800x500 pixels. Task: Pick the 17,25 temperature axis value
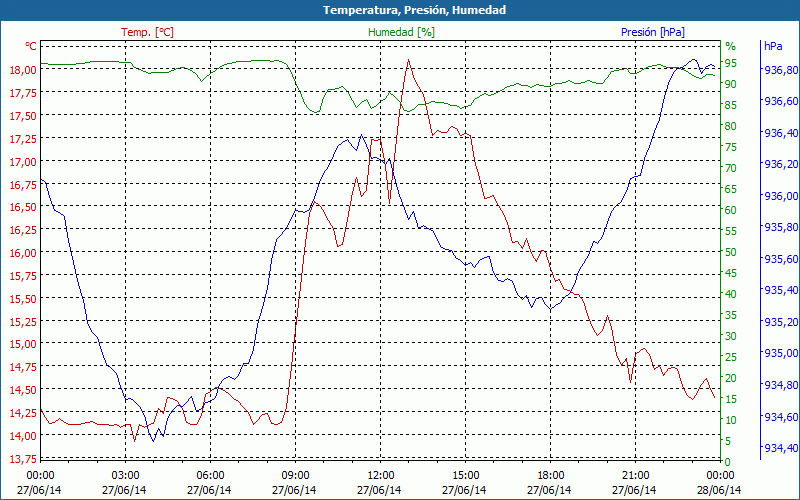coord(23,139)
